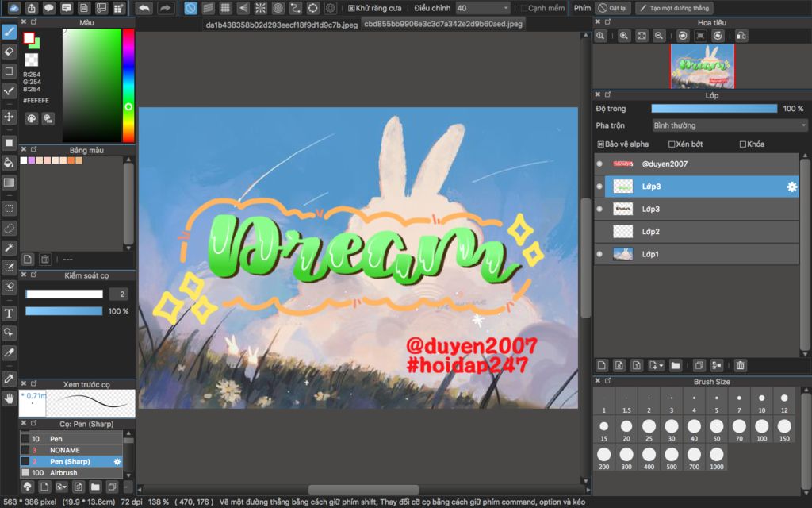Select the NONAME brush
Image resolution: width=812 pixels, height=508 pixels.
(x=71, y=450)
